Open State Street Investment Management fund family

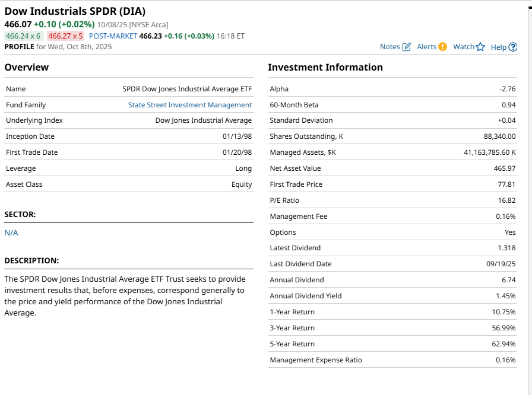tap(190, 105)
